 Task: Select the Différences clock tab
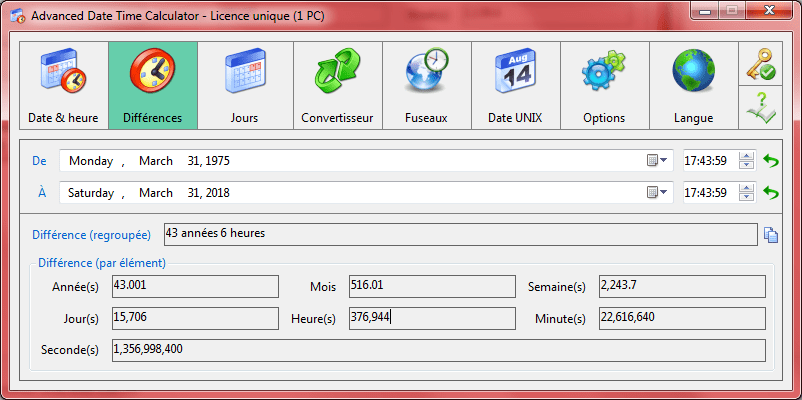coord(153,85)
